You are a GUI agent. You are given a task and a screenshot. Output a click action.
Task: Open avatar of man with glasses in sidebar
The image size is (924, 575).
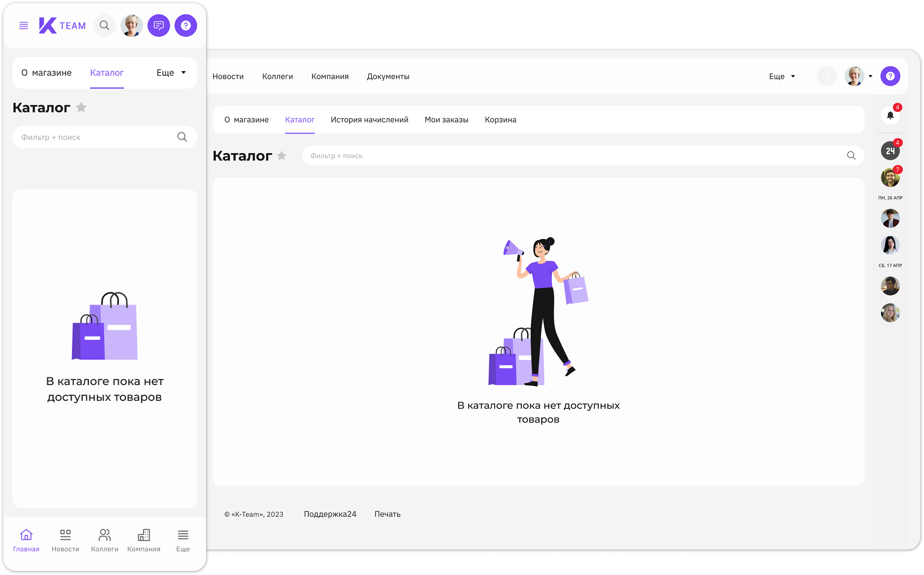click(890, 218)
